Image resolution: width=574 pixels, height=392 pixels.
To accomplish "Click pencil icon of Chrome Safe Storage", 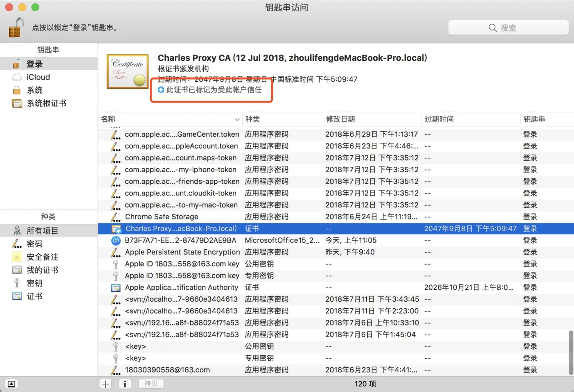I will [x=116, y=217].
